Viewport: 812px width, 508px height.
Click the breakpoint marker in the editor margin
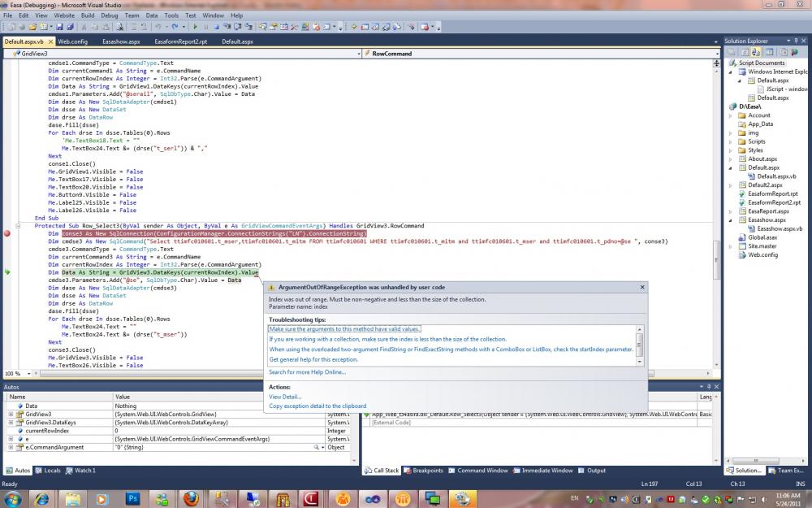7,234
